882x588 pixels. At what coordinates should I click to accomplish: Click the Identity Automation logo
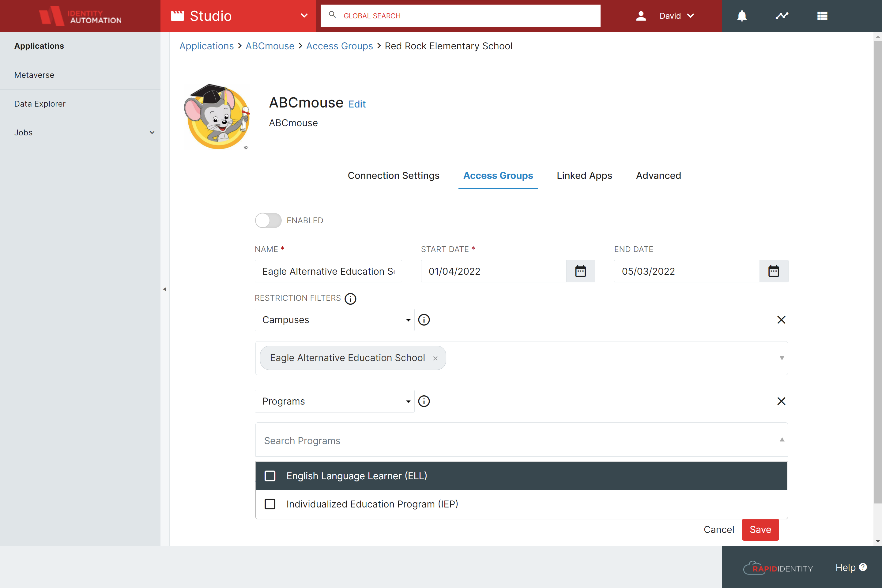(80, 16)
